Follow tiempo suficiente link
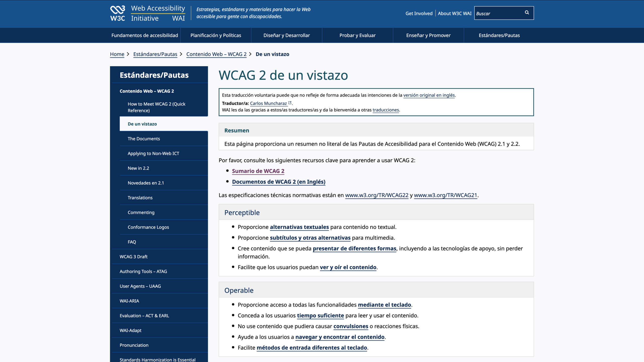 (320, 315)
